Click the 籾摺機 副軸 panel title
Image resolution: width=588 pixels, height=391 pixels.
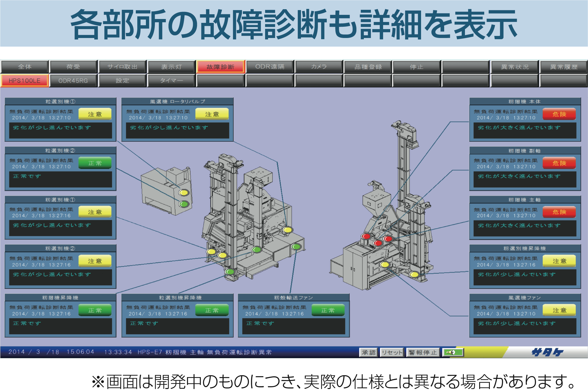coord(525,151)
